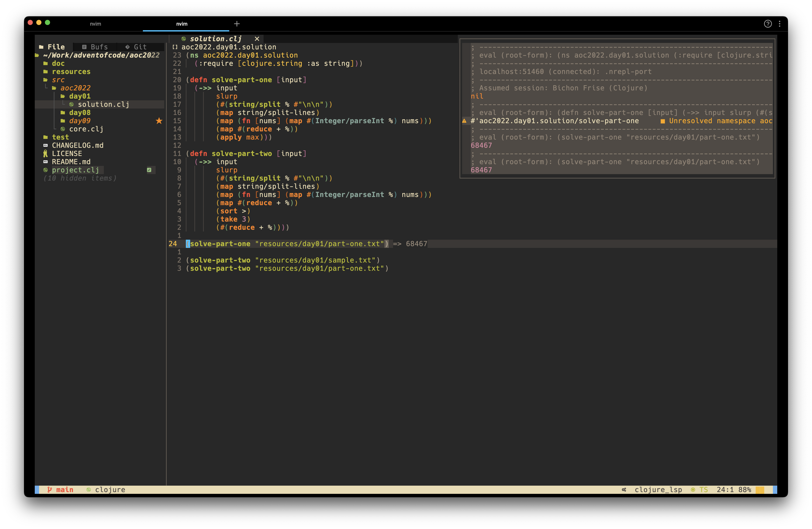This screenshot has width=812, height=529.
Task: Click the yellow scroll position block
Action: 760,490
